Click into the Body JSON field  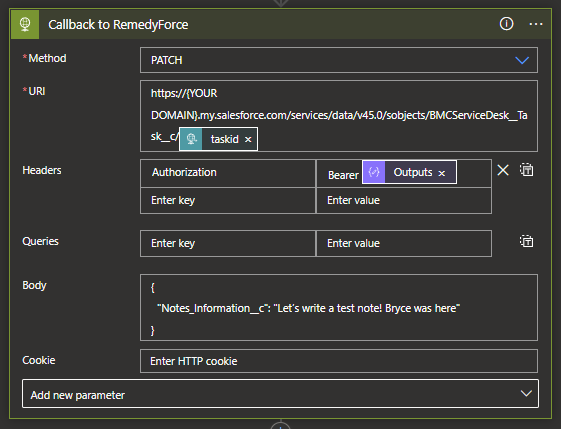click(x=339, y=307)
